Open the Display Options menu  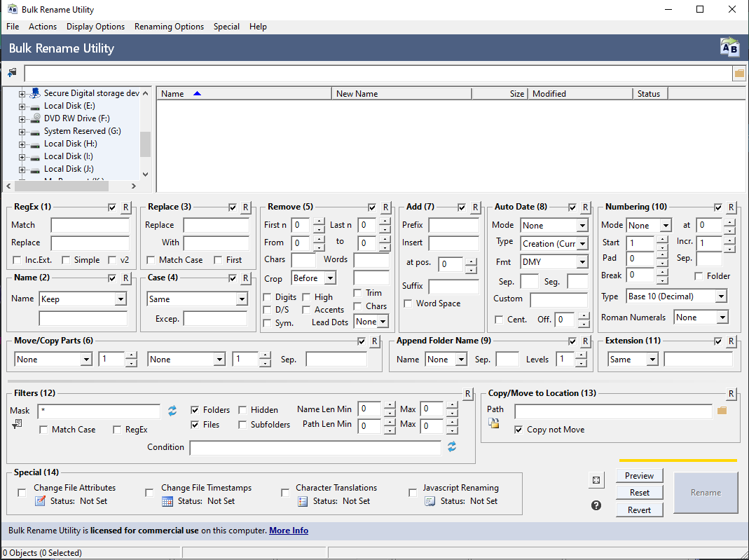(95, 27)
